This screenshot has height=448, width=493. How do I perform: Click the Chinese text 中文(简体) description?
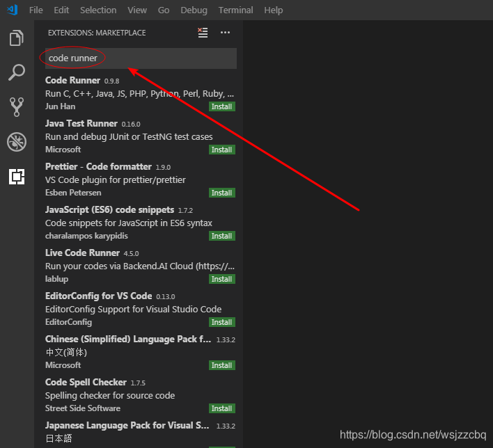click(66, 353)
